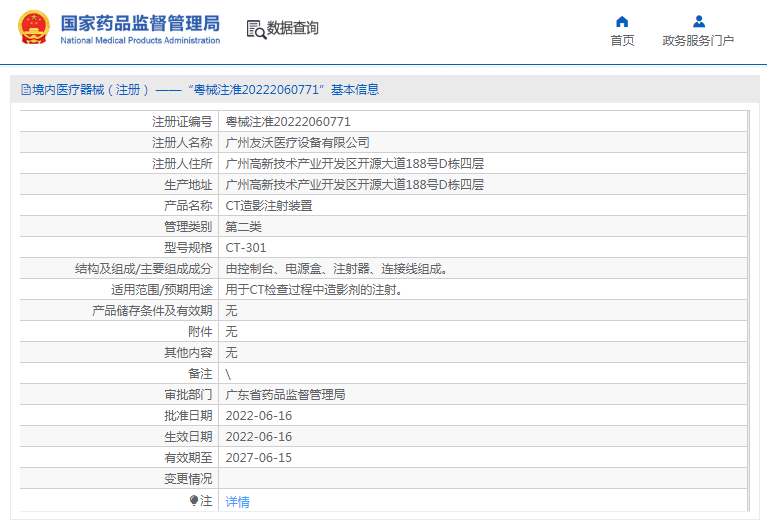Image resolution: width=767 pixels, height=525 pixels.
Task: Select registration number 粤械注准20222060771 cell
Action: point(288,121)
